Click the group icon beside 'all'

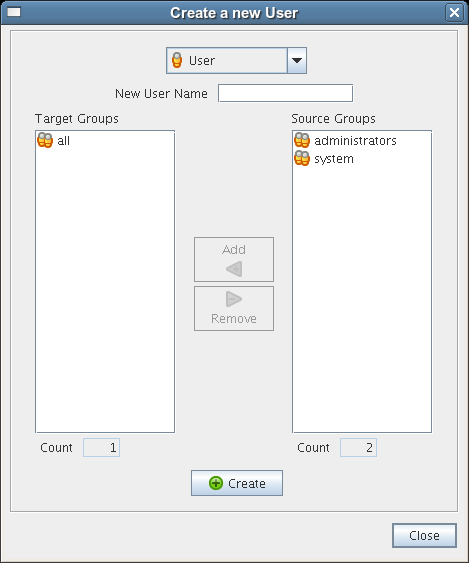point(45,140)
